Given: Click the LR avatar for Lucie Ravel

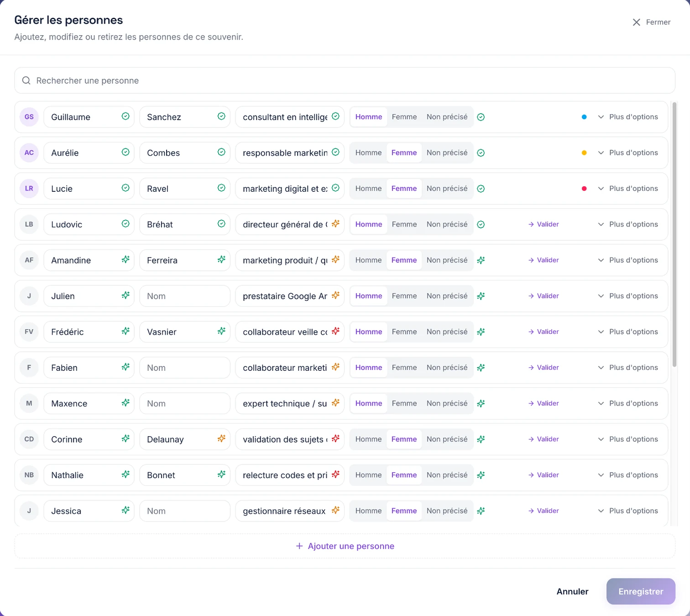Looking at the screenshot, I should coord(29,189).
